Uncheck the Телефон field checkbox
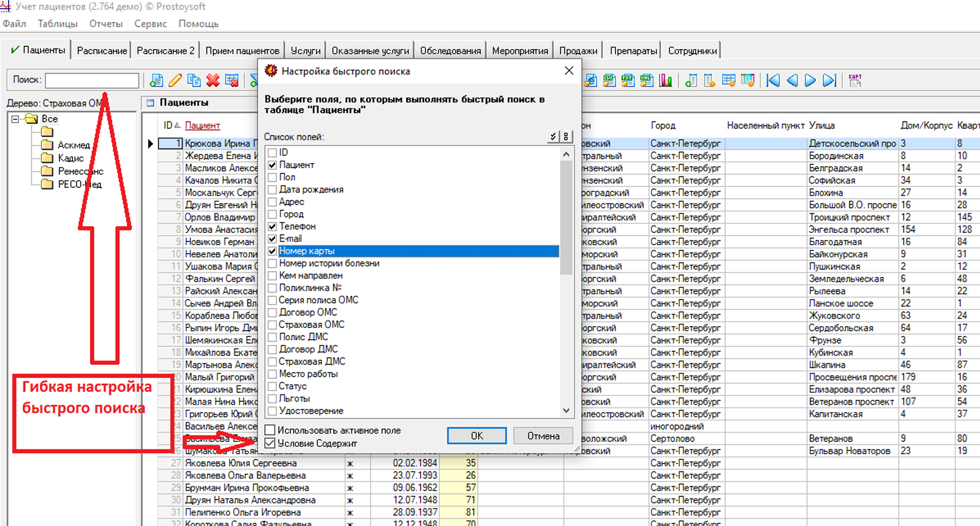 [273, 226]
